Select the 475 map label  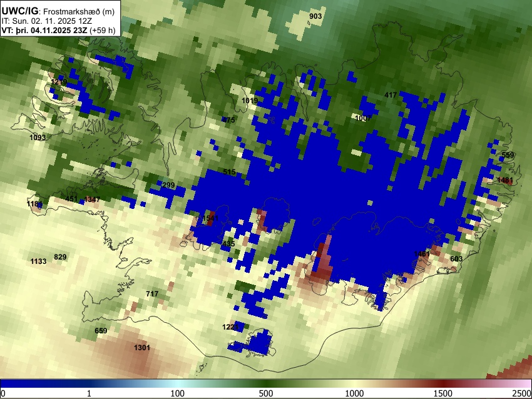coord(228,119)
